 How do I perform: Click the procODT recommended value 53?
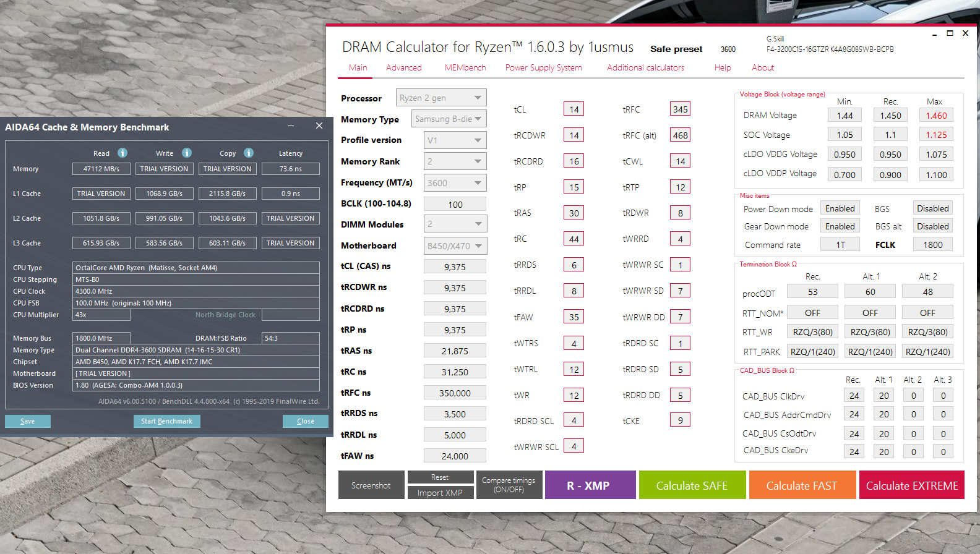click(x=813, y=291)
